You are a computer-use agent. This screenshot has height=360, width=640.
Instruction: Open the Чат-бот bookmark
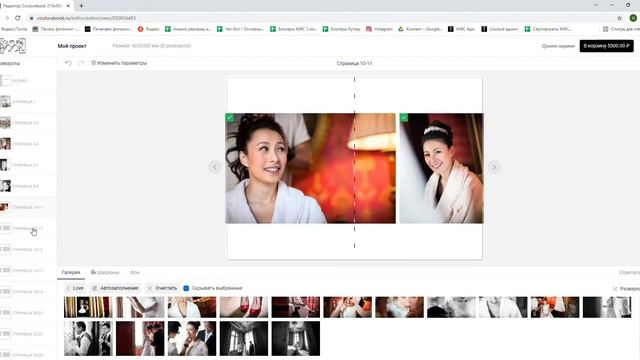click(240, 29)
